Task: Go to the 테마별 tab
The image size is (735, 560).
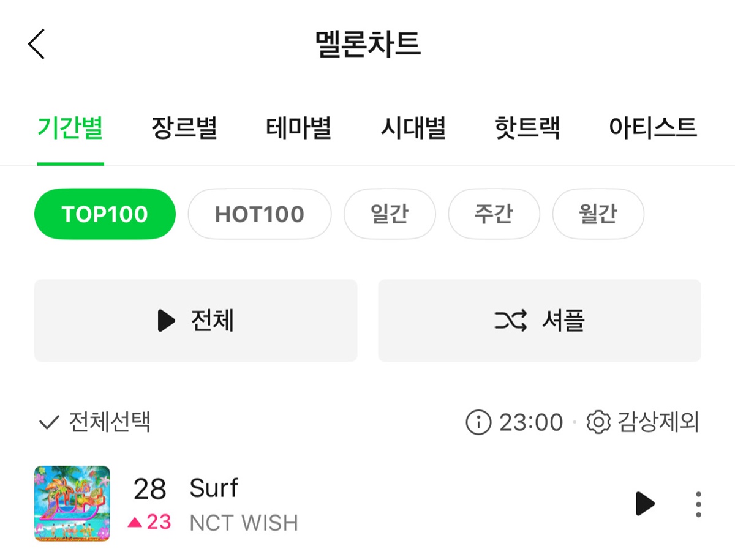Action: click(x=298, y=129)
